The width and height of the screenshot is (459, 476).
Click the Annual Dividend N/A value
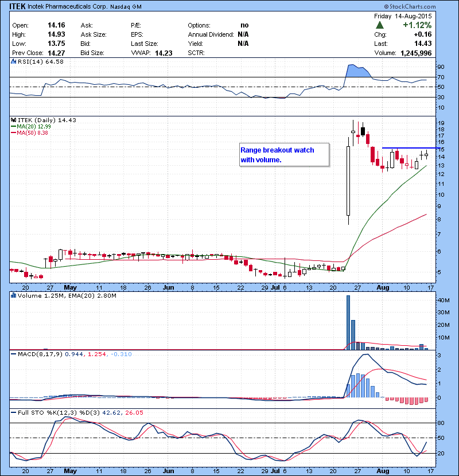[243, 34]
